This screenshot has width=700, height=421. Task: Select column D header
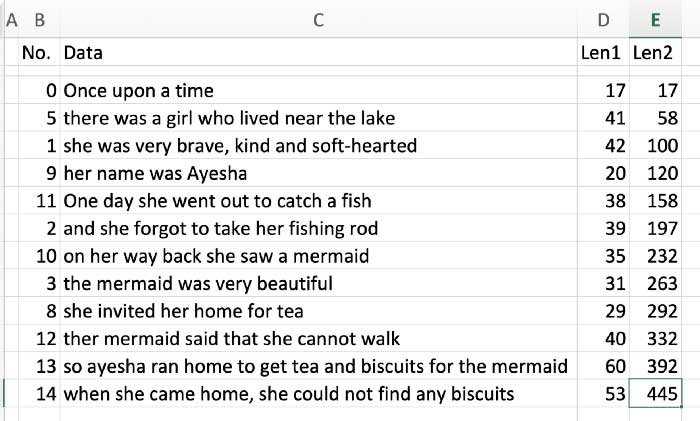tap(603, 20)
